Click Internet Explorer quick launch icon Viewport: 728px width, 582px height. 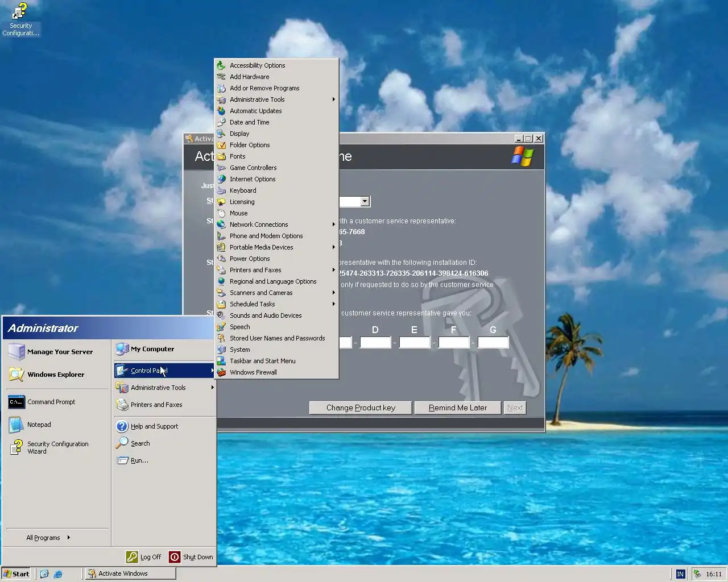pos(57,574)
